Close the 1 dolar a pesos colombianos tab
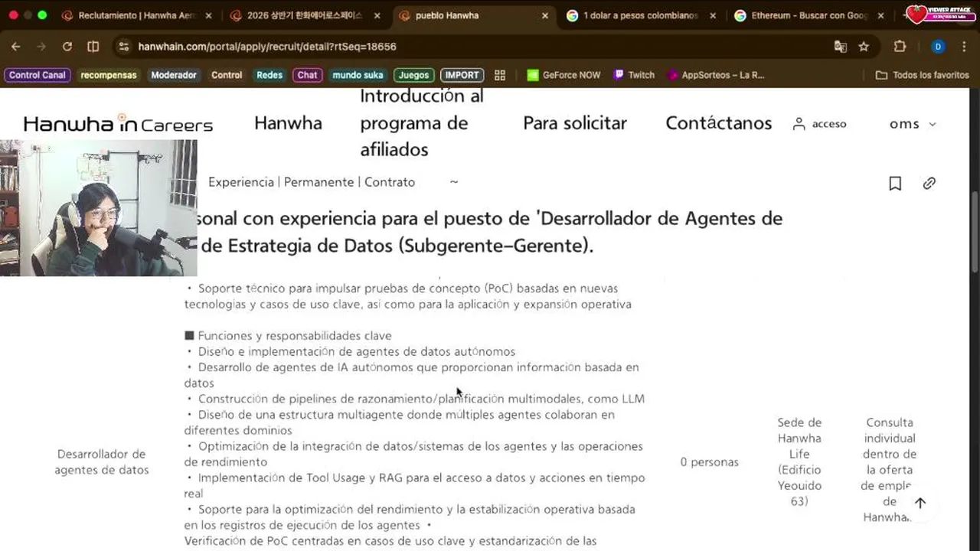This screenshot has width=980, height=551. click(x=713, y=15)
